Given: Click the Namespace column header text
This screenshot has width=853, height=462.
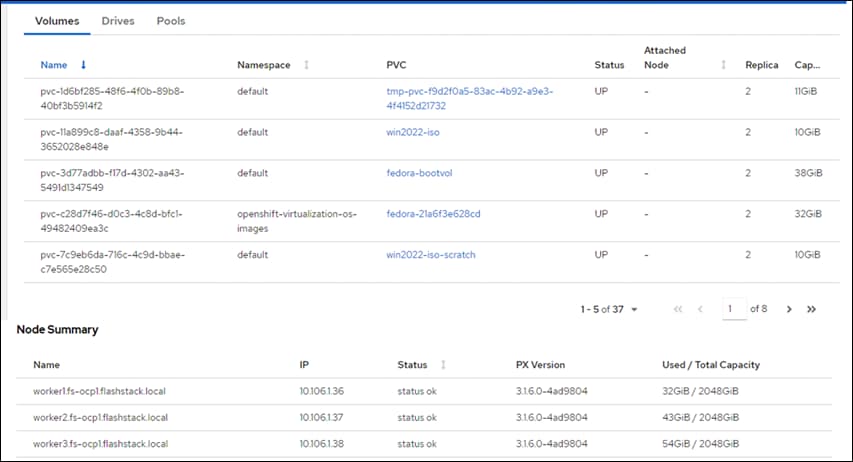Looking at the screenshot, I should click(264, 65).
